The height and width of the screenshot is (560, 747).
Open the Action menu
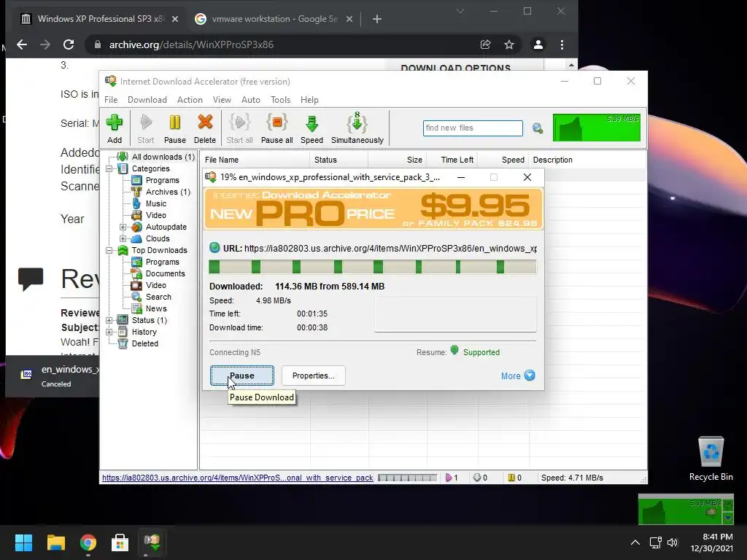pyautogui.click(x=190, y=99)
